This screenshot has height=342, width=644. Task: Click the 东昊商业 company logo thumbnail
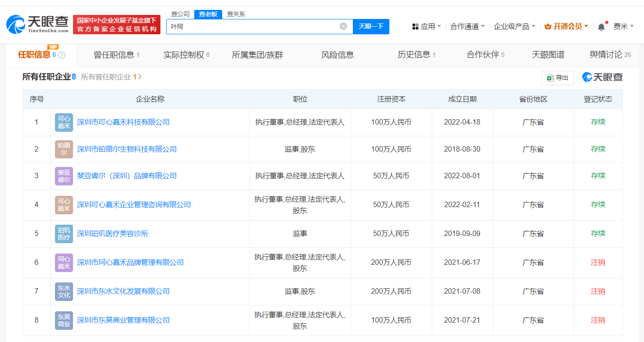[64, 320]
